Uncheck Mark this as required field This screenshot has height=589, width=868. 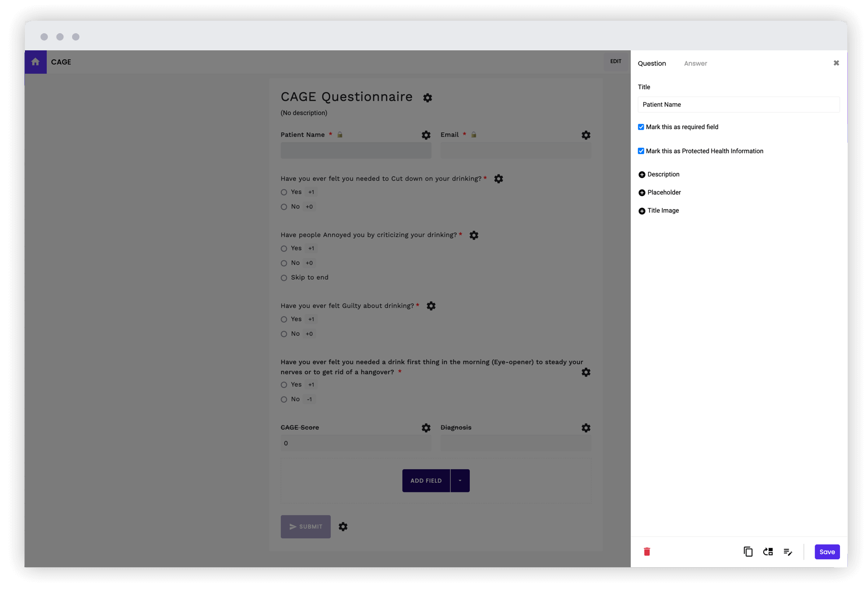[641, 127]
